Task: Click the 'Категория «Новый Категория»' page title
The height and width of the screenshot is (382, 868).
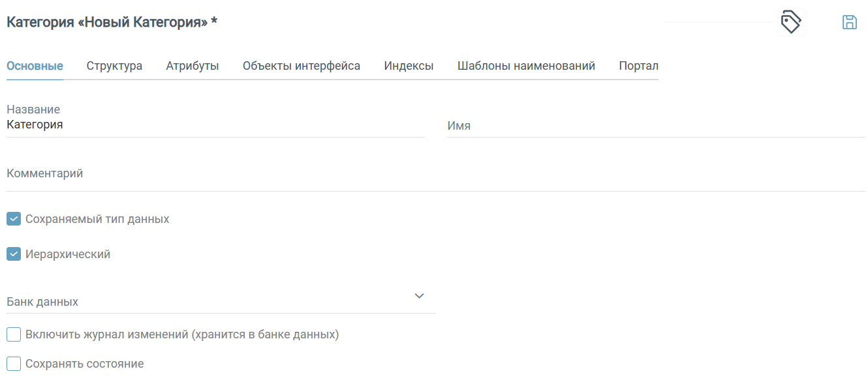Action: [111, 22]
